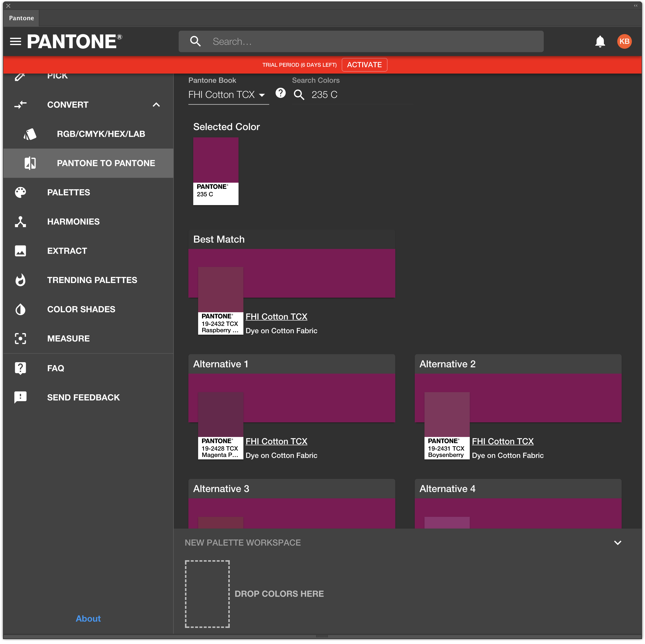Open Extract section

tap(88, 251)
